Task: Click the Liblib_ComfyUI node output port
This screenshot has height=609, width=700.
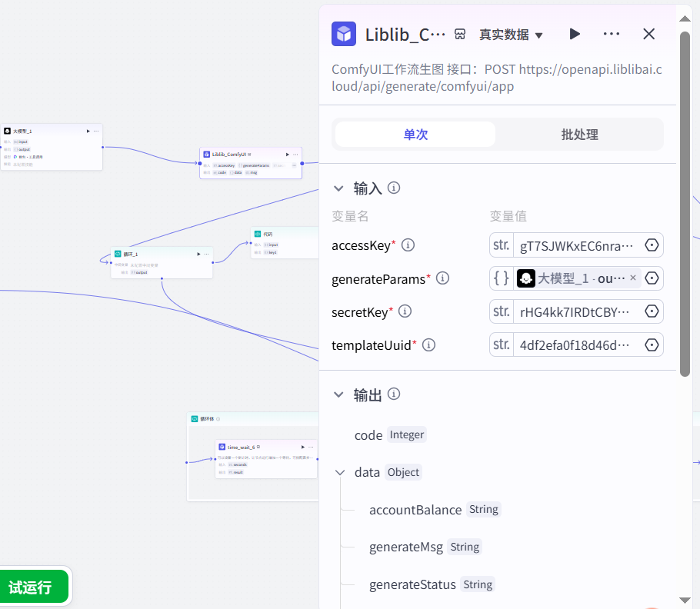Action: (302, 163)
